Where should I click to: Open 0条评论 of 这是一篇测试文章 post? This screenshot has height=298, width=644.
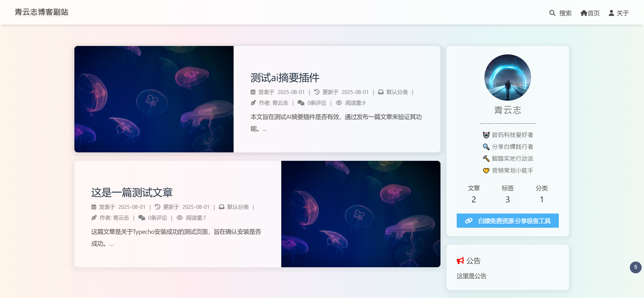[158, 218]
